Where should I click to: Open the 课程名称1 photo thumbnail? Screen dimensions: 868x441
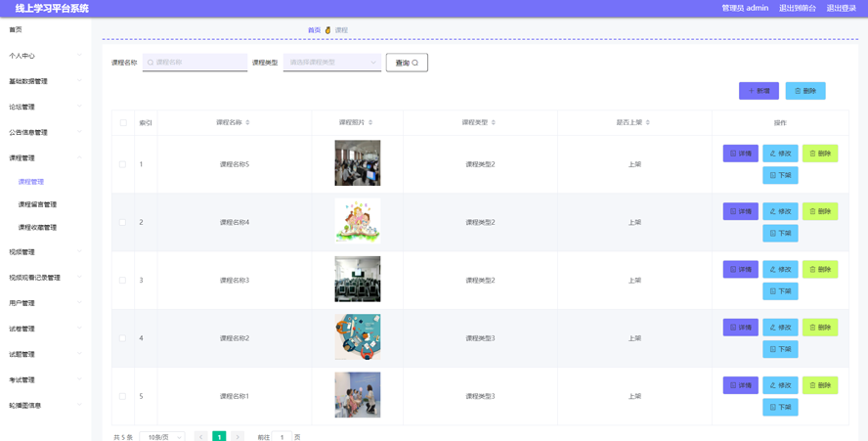tap(358, 394)
